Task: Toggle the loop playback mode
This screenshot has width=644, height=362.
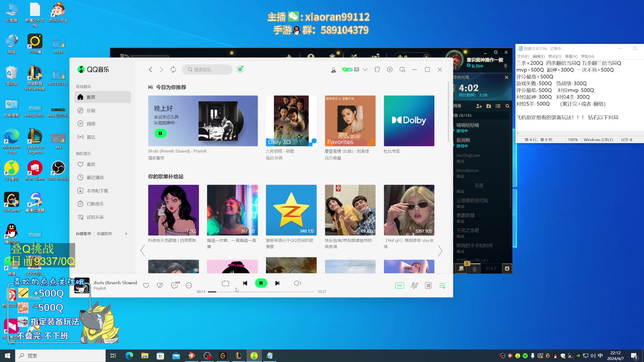Action: [x=225, y=283]
